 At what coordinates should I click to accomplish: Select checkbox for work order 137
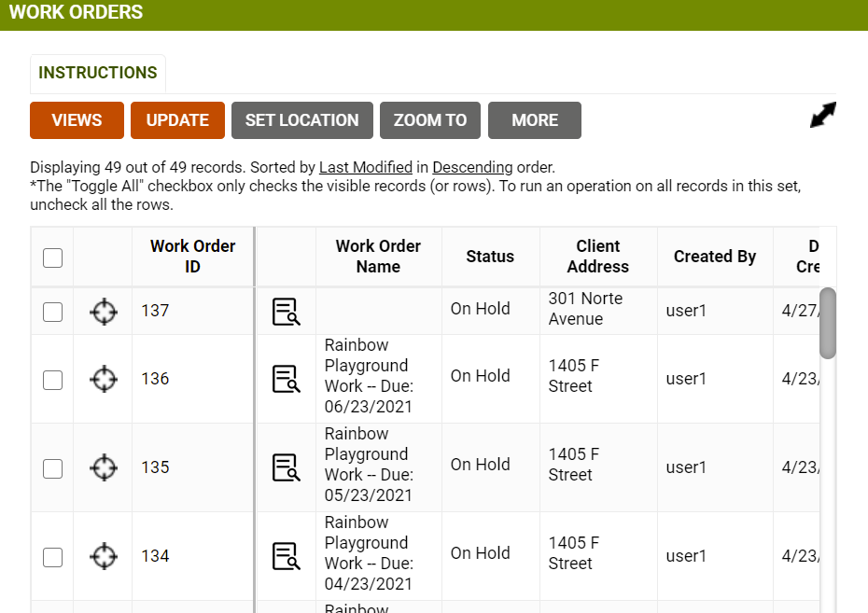point(53,312)
